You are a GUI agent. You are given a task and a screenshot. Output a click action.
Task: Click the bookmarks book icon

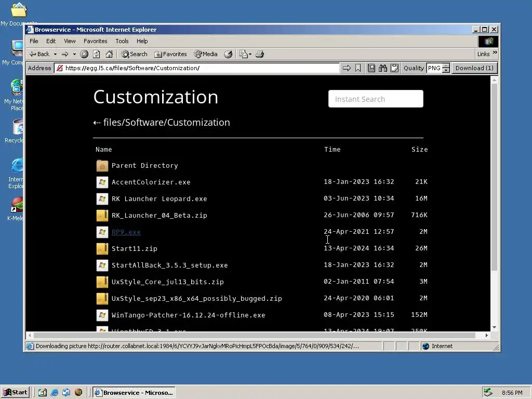point(371,68)
